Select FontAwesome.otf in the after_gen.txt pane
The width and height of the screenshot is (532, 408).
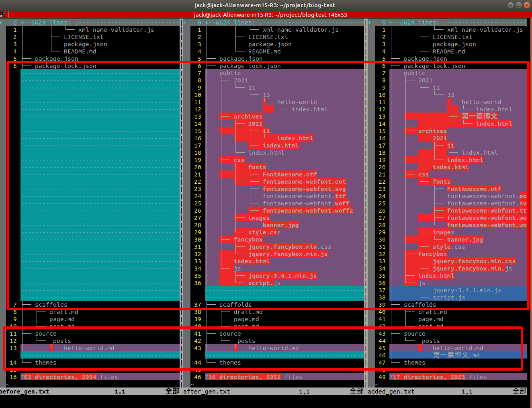tap(290, 174)
